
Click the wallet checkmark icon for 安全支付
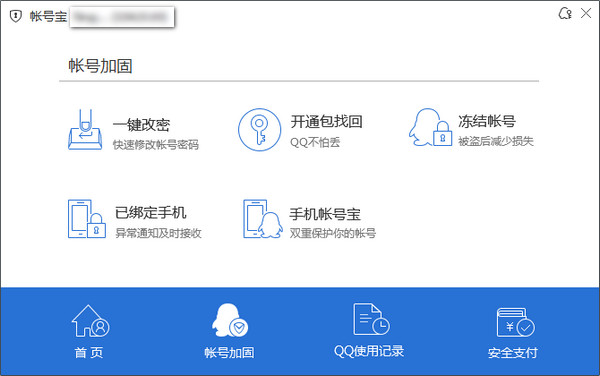click(x=515, y=322)
